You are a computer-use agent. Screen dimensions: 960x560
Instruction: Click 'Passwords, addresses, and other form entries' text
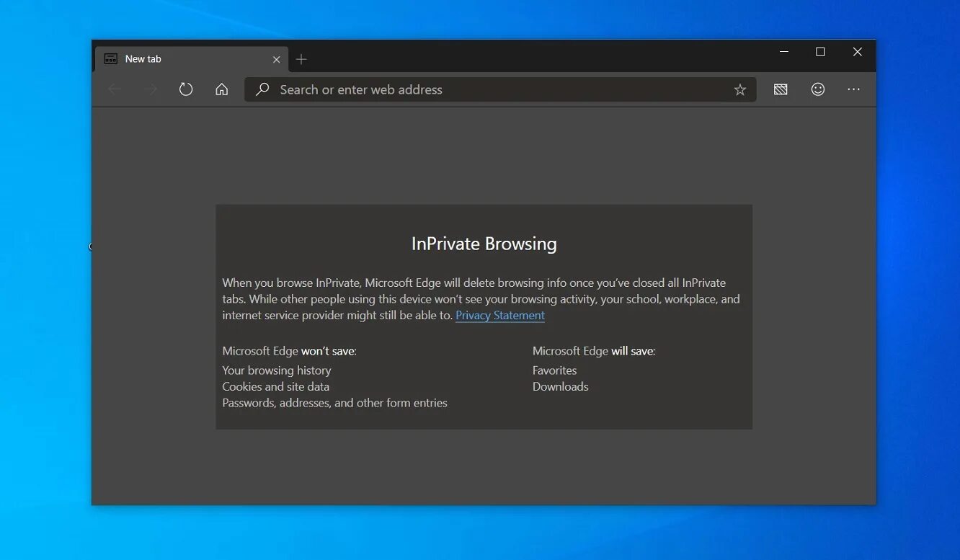coord(335,403)
